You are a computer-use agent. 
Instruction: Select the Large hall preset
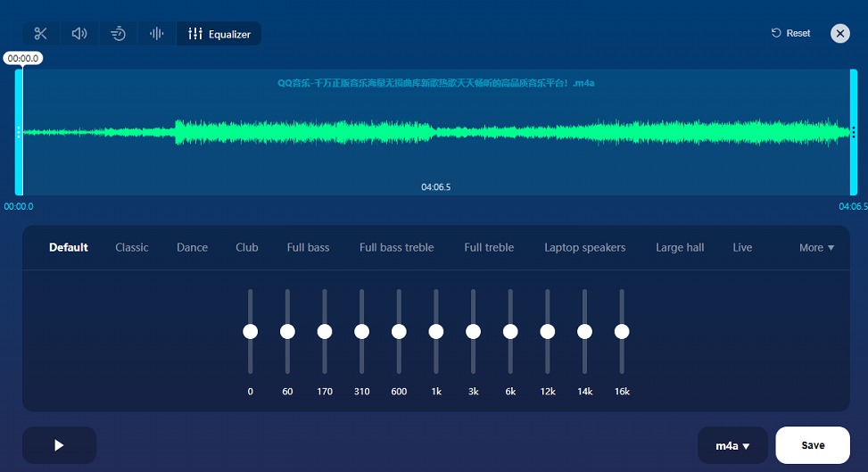(x=680, y=248)
